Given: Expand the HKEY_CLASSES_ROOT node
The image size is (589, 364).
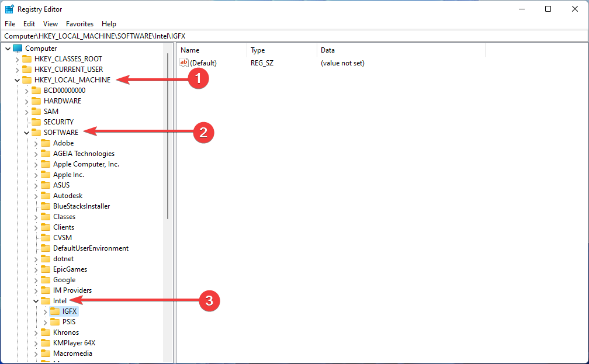Looking at the screenshot, I should (x=18, y=58).
